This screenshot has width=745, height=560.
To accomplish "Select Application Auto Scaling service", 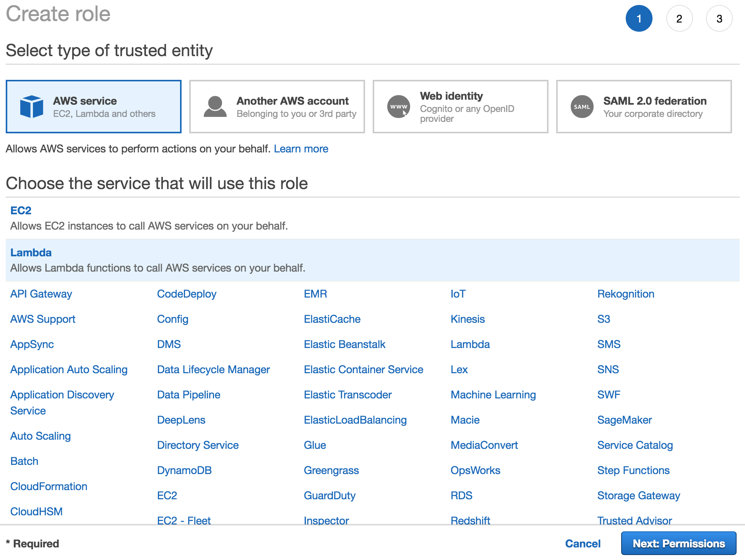I will point(69,369).
